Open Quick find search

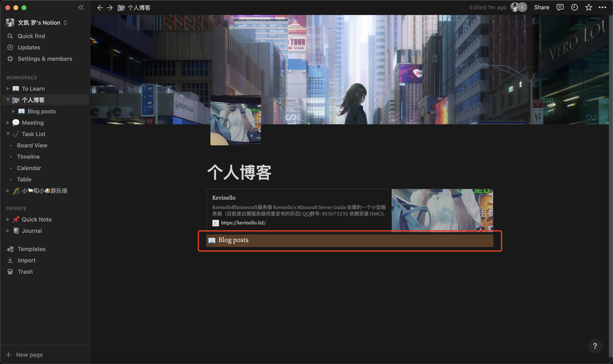tap(31, 36)
